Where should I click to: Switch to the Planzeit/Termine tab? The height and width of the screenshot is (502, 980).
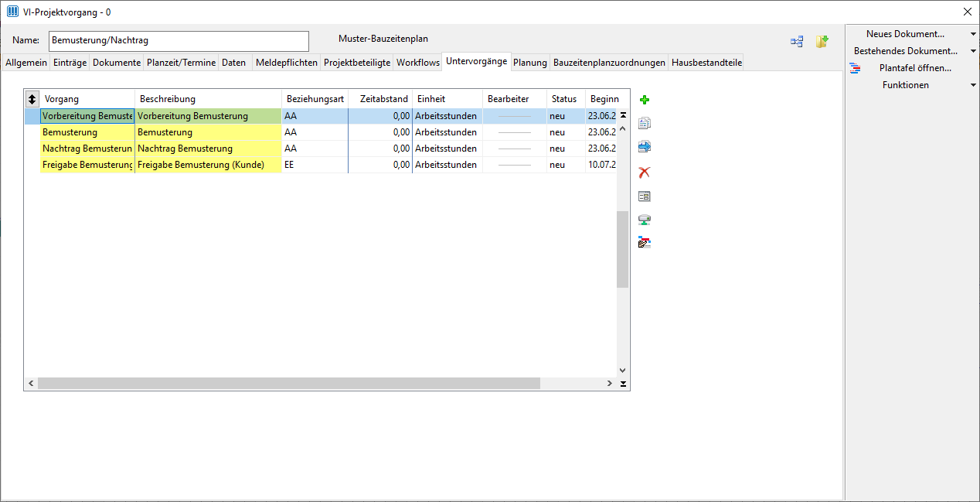coord(181,63)
